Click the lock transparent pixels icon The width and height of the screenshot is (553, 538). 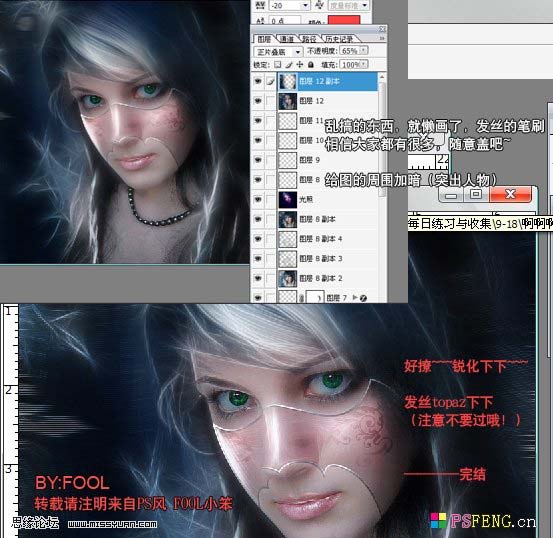click(278, 65)
